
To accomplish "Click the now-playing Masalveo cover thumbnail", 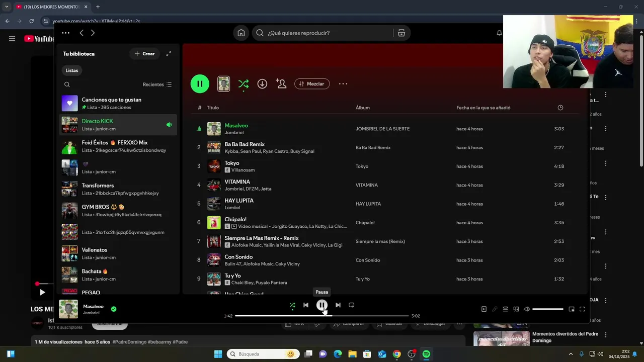I will pyautogui.click(x=68, y=309).
